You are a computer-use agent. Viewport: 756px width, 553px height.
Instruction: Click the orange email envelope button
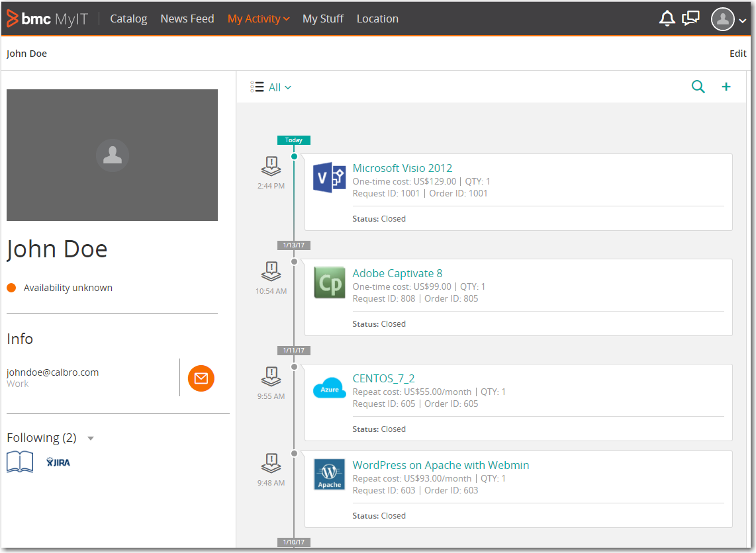(201, 378)
